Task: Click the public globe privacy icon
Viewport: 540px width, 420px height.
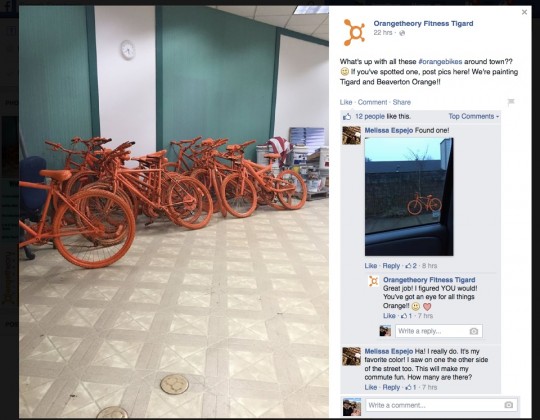Action: point(402,33)
